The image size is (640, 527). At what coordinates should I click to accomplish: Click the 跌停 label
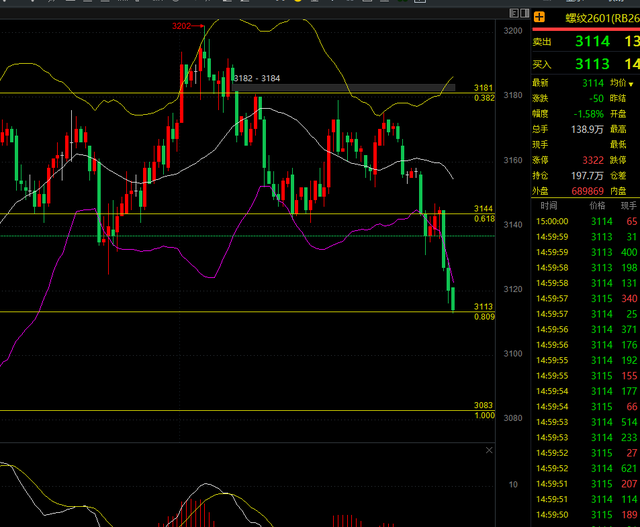618,160
